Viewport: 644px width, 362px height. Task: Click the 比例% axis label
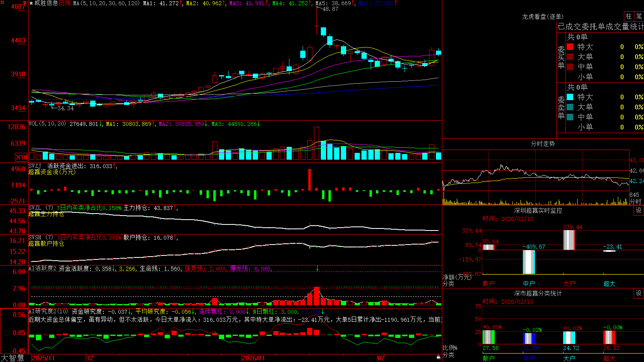(450, 348)
